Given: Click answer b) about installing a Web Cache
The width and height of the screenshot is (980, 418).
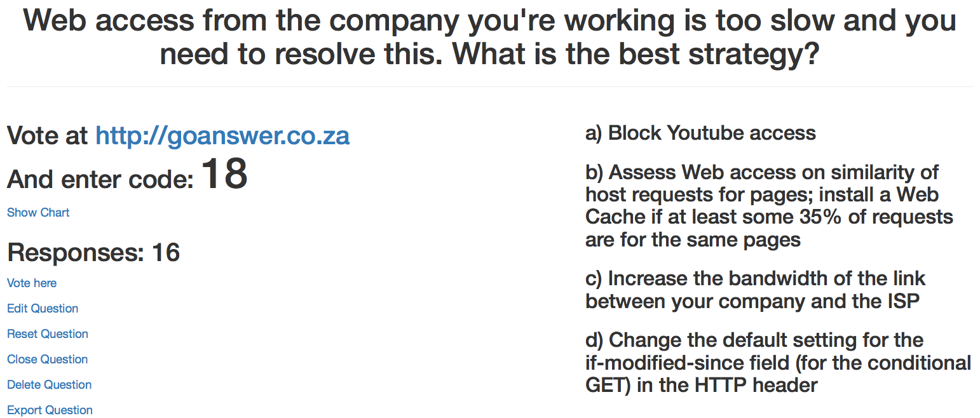Looking at the screenshot, I should click(769, 206).
